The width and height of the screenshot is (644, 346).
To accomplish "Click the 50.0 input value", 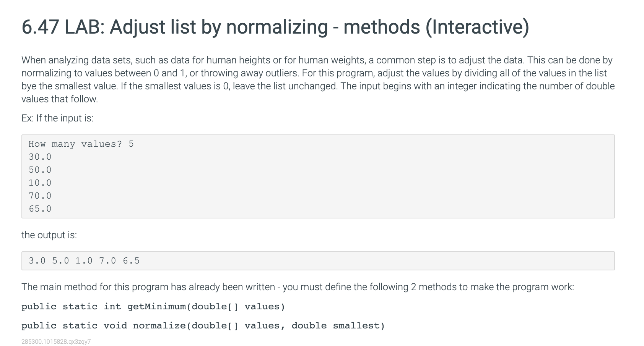I will click(x=40, y=170).
